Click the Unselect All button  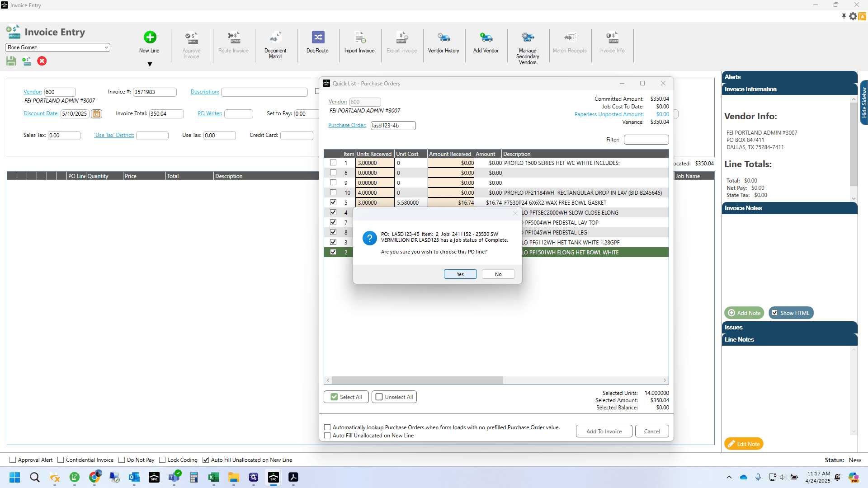(394, 397)
